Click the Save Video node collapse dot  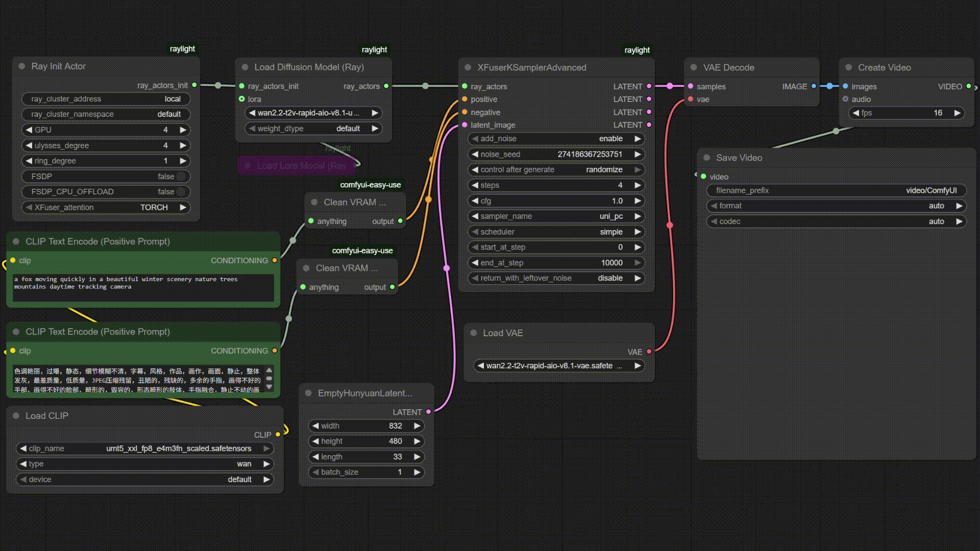(x=707, y=158)
